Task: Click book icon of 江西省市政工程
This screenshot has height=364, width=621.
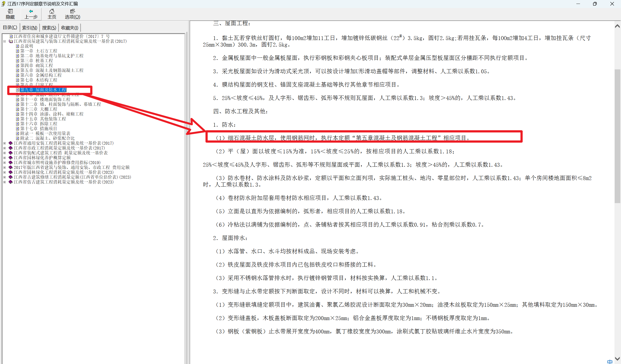Action: 11,148
